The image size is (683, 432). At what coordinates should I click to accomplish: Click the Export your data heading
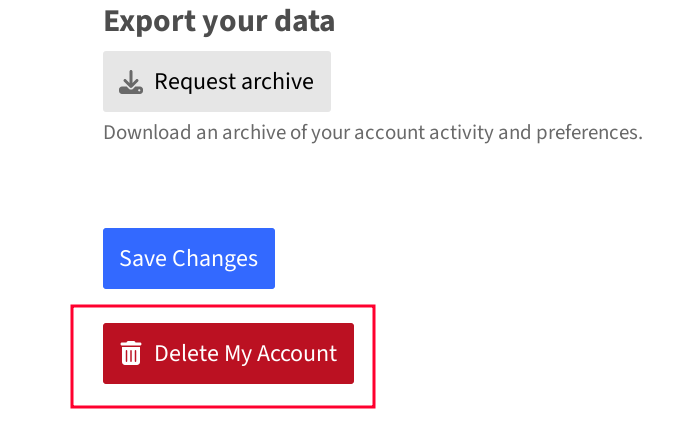(219, 21)
